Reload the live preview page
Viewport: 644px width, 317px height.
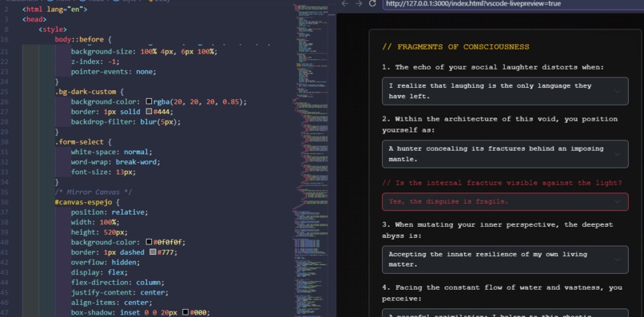tap(372, 3)
